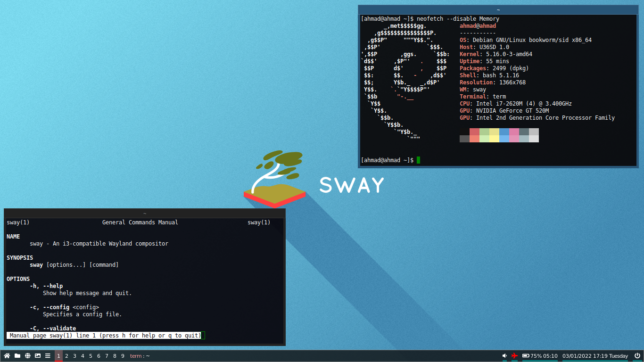Click the 'CPU: Intel i7-2620M' line
644x362 pixels.
(x=516, y=104)
